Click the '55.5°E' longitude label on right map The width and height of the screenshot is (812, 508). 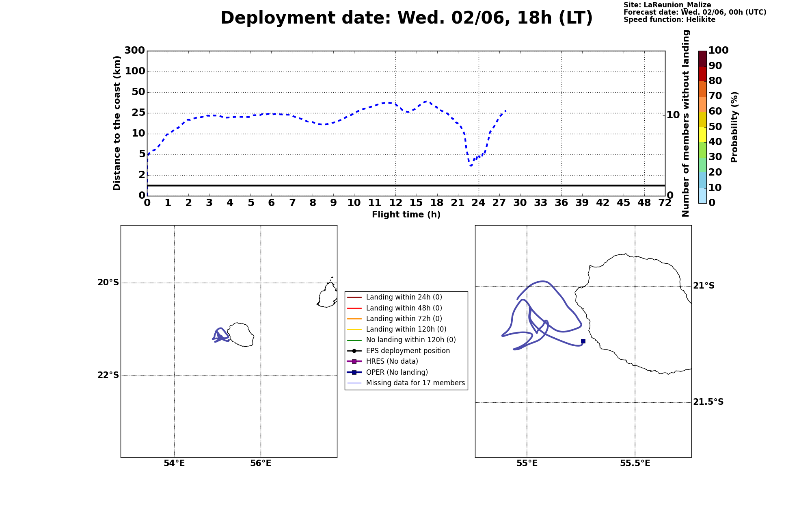[635, 464]
